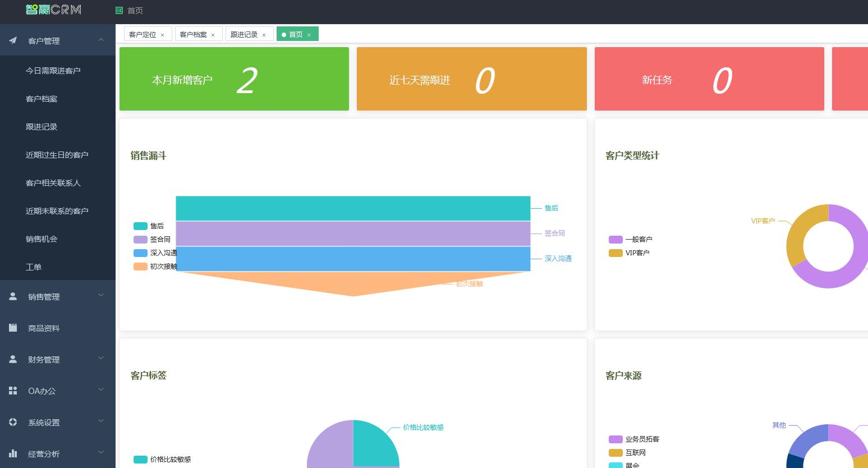Toggle 深入沟通 legend in funnel
Image resolution: width=868 pixels, height=468 pixels.
155,253
